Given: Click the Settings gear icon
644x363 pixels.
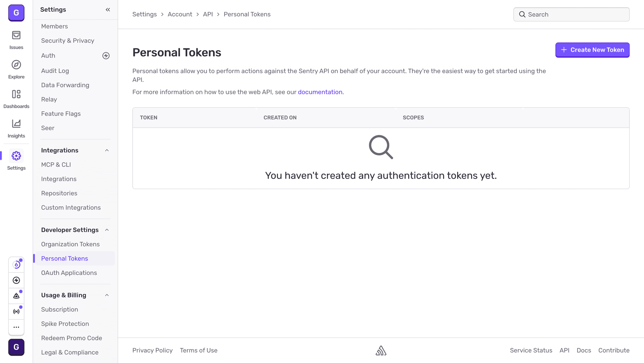Looking at the screenshot, I should click(16, 156).
